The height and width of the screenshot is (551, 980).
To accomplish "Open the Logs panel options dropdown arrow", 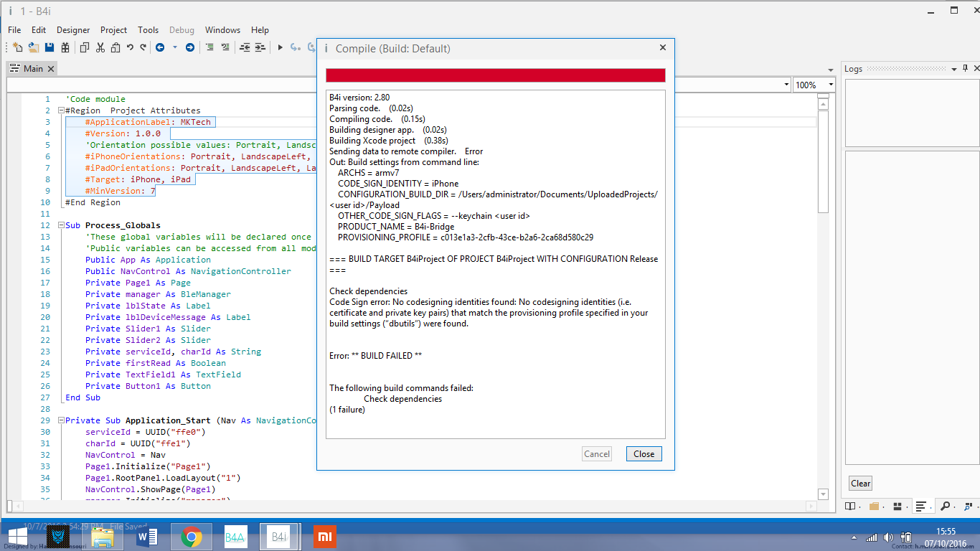I will click(x=954, y=69).
